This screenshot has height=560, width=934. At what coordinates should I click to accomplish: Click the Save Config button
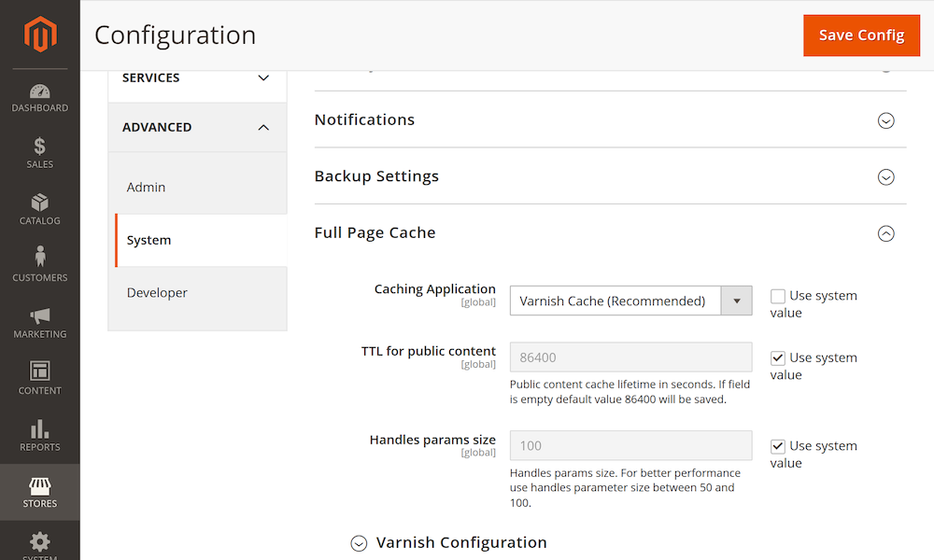[x=861, y=35]
